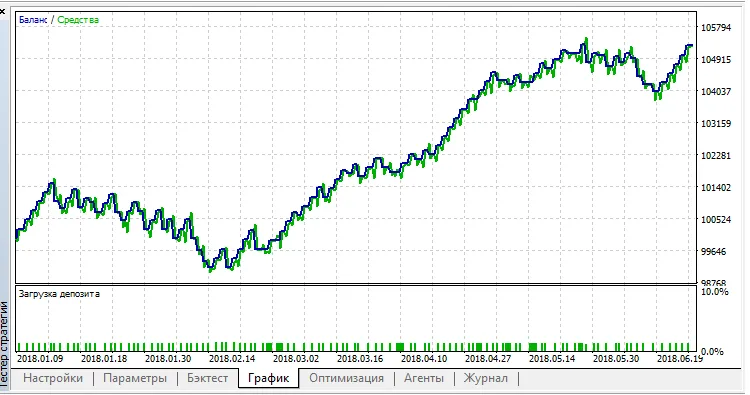The height and width of the screenshot is (395, 750).
Task: Open the Настройки tab
Action: pyautogui.click(x=53, y=378)
